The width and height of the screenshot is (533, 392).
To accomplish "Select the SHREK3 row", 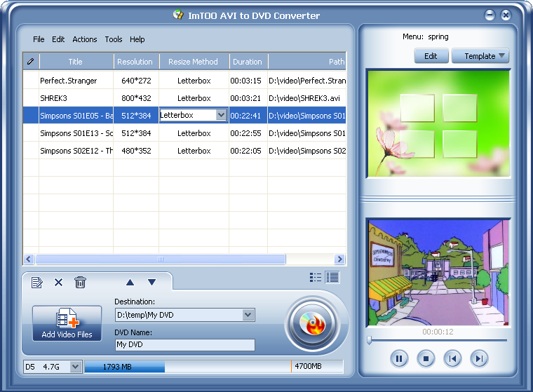I will (x=184, y=98).
